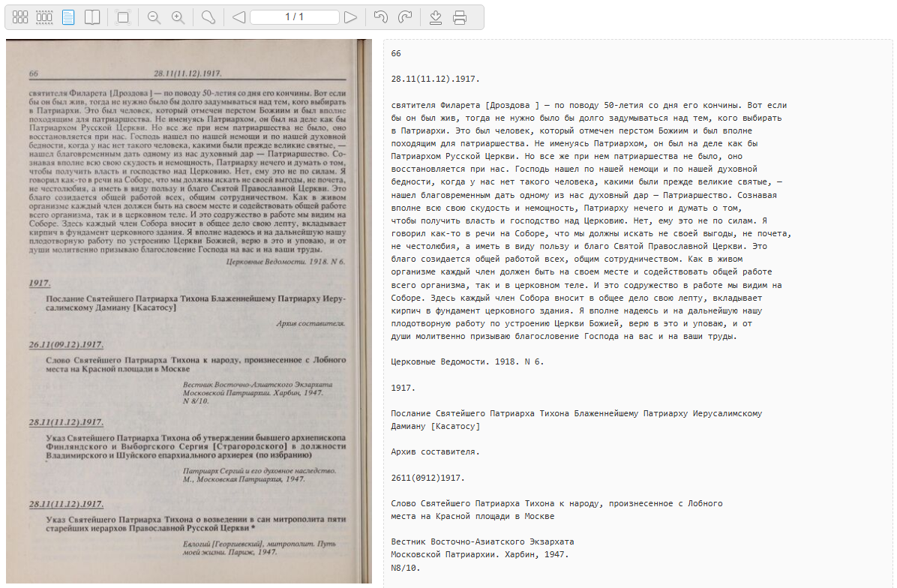Select the filmstrip thumbnails view
This screenshot has height=588, width=897.
pyautogui.click(x=44, y=17)
